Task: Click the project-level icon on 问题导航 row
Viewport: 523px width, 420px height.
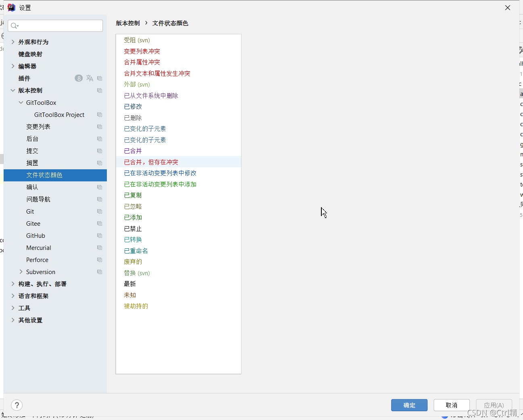Action: (x=100, y=199)
